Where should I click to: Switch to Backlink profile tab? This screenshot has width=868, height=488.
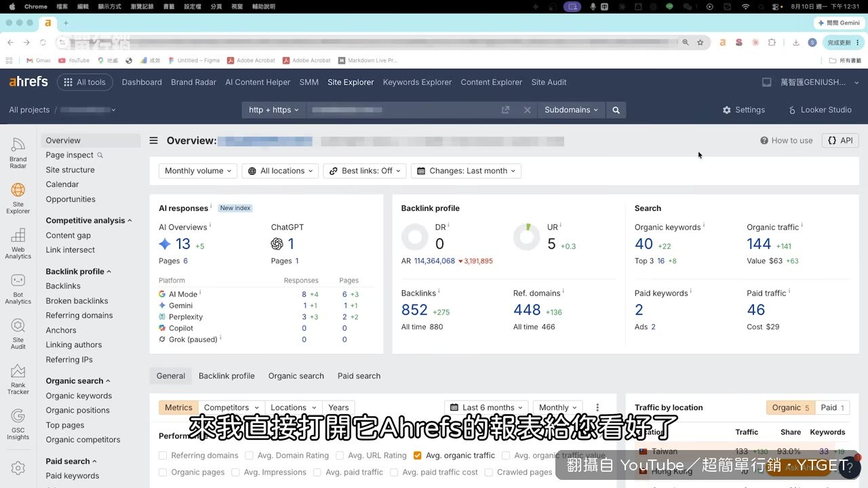pyautogui.click(x=226, y=376)
